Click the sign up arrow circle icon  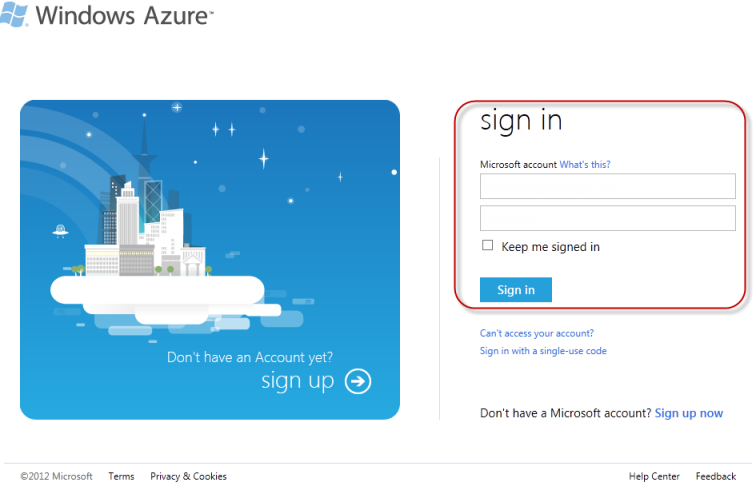coord(358,381)
